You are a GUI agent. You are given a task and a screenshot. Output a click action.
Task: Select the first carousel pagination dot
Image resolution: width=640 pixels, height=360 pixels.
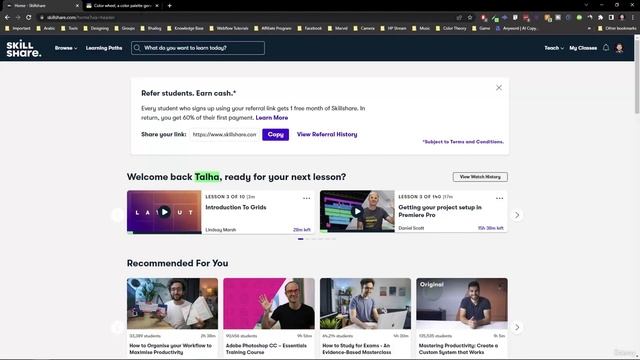pos(300,239)
